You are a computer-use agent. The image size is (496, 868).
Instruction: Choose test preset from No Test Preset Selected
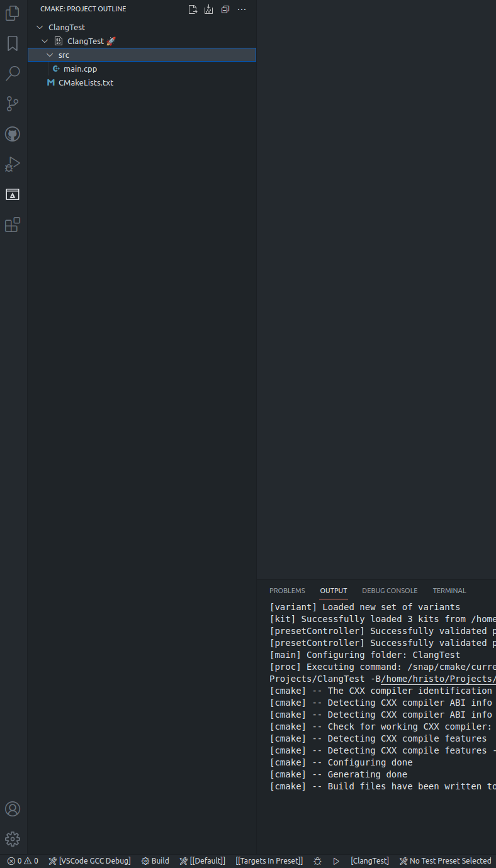445,861
